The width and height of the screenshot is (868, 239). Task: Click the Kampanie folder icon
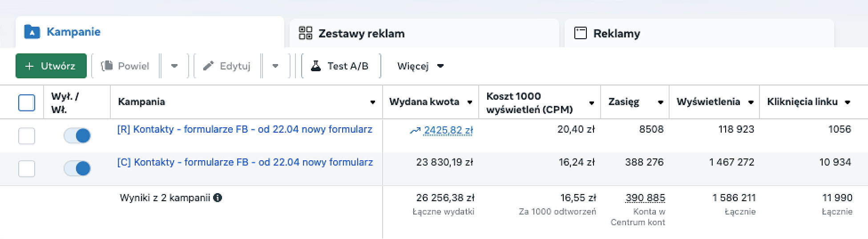[x=32, y=32]
